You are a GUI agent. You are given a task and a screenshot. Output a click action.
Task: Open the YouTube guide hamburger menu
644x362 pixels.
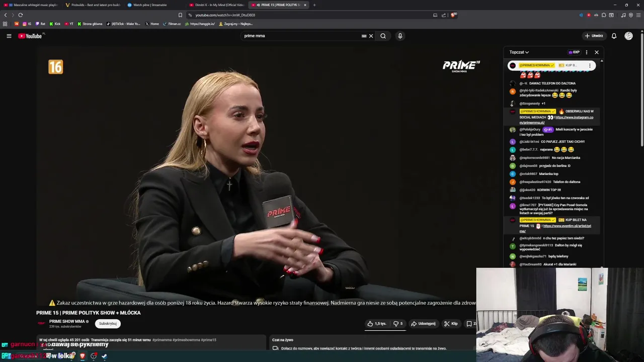[9, 36]
